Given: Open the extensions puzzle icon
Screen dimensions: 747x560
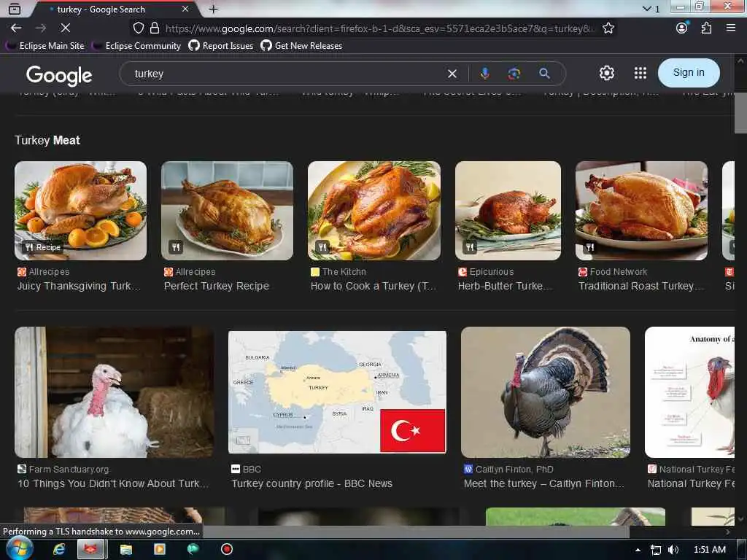Looking at the screenshot, I should pyautogui.click(x=706, y=28).
